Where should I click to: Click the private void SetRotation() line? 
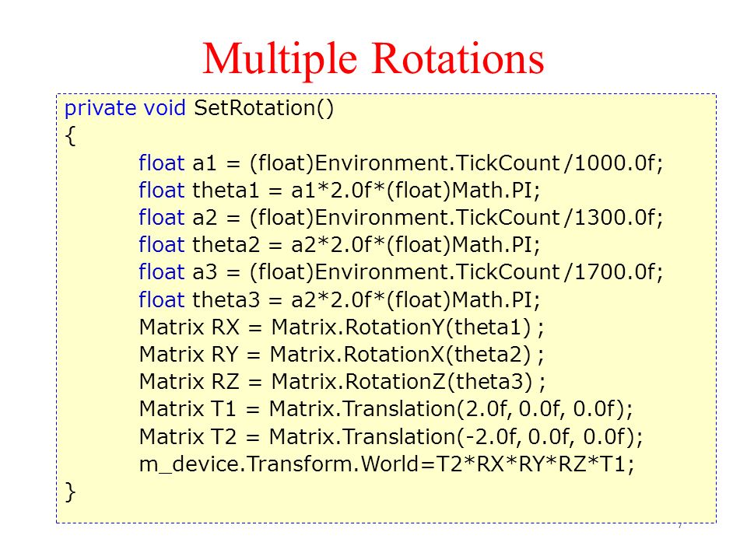199,108
